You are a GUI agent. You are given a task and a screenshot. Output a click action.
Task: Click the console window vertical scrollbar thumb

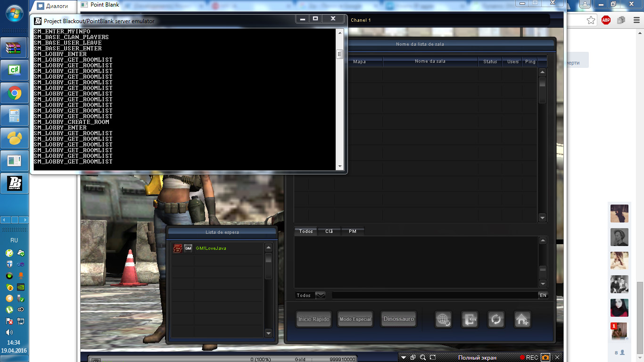point(339,54)
